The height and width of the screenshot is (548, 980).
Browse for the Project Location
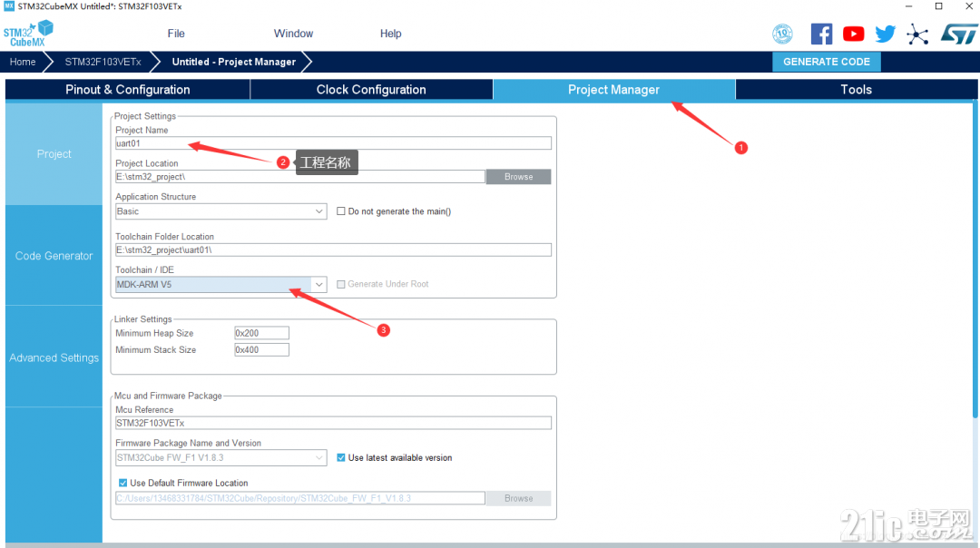[519, 177]
